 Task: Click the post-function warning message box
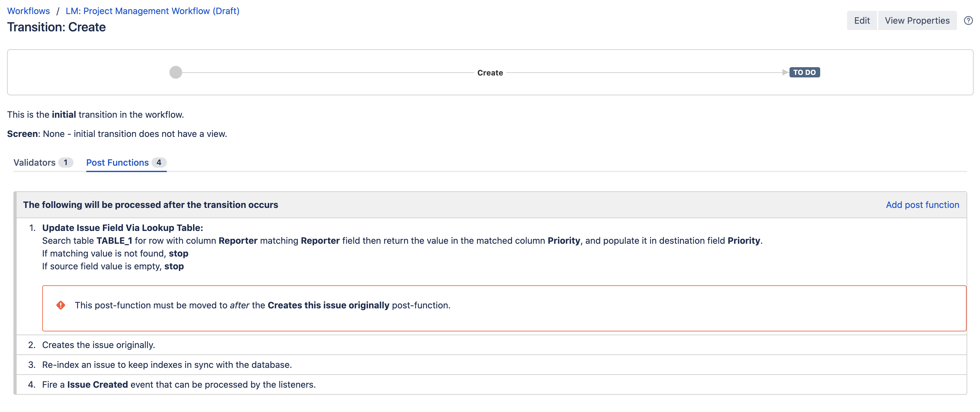tap(504, 308)
